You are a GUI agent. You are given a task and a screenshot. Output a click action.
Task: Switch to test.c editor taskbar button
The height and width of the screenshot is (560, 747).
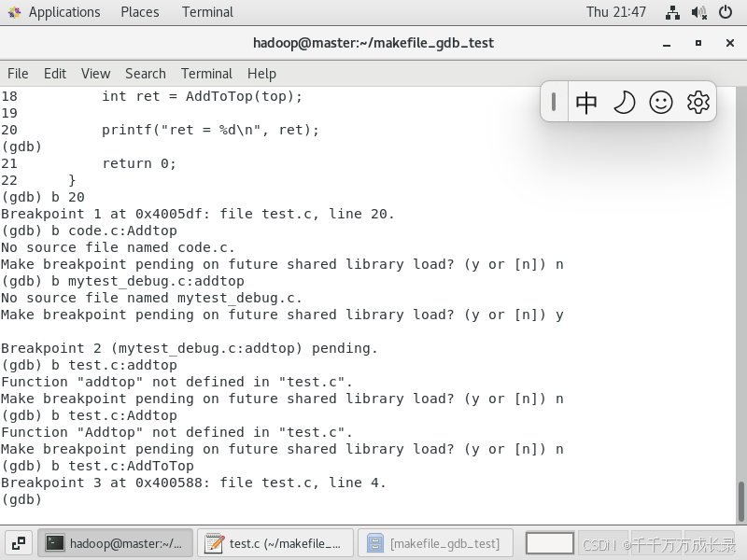[275, 543]
